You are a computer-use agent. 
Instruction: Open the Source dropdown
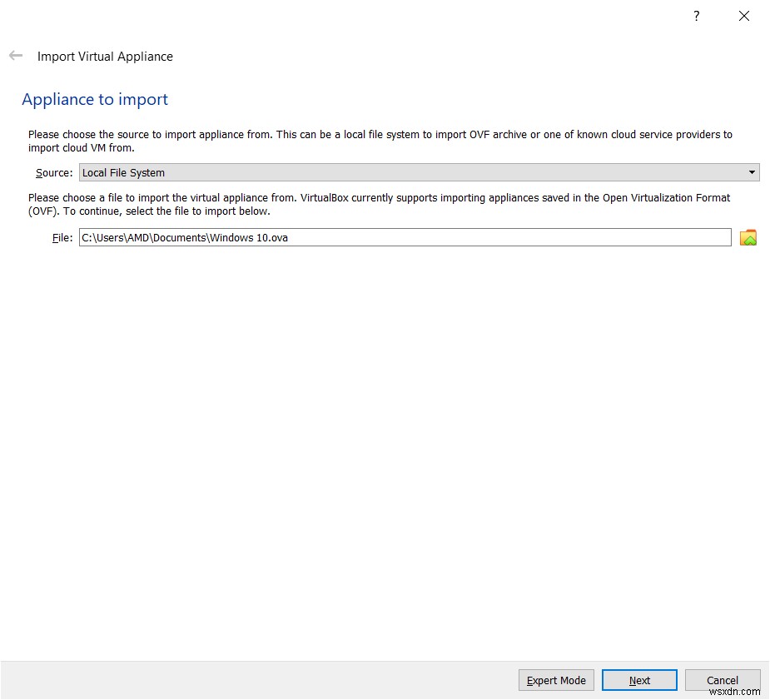[416, 172]
